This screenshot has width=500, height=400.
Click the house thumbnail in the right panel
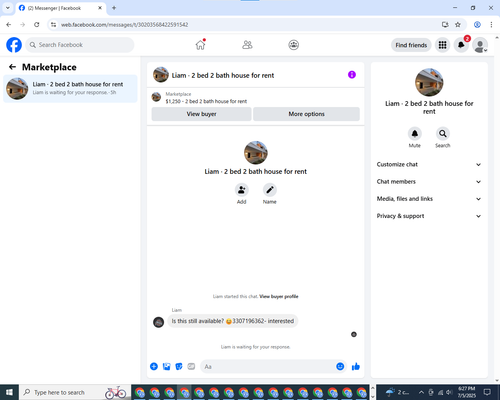click(429, 82)
